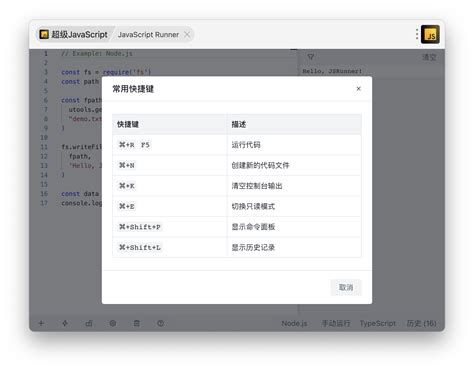474x370 pixels.
Task: Click the help question mark icon
Action: coord(160,323)
